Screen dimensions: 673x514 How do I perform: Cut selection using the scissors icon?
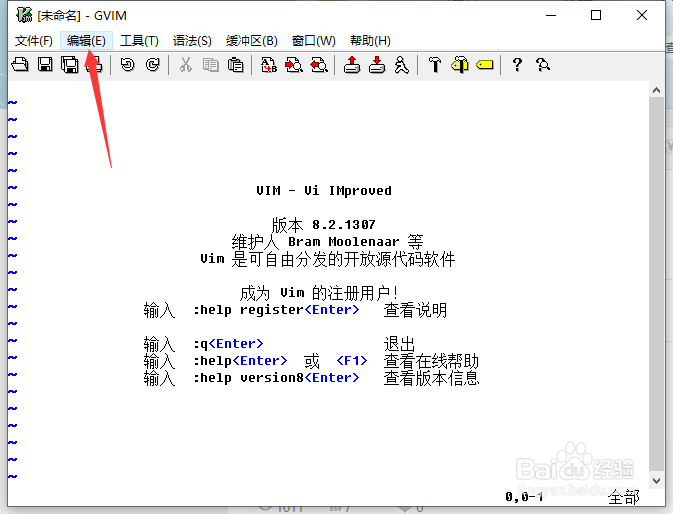click(185, 65)
